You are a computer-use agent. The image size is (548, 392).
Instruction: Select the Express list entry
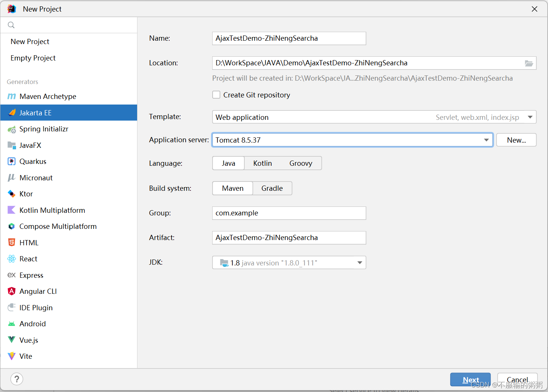[x=69, y=275]
